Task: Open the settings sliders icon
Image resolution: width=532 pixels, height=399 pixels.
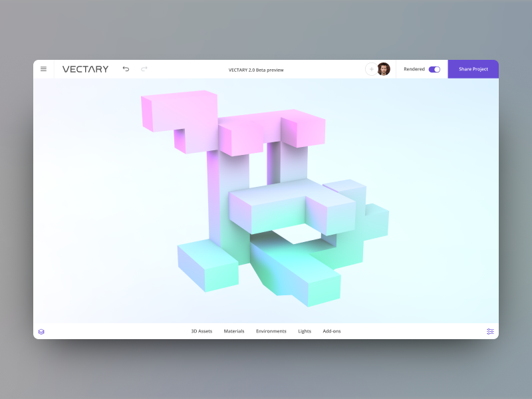Action: tap(490, 331)
